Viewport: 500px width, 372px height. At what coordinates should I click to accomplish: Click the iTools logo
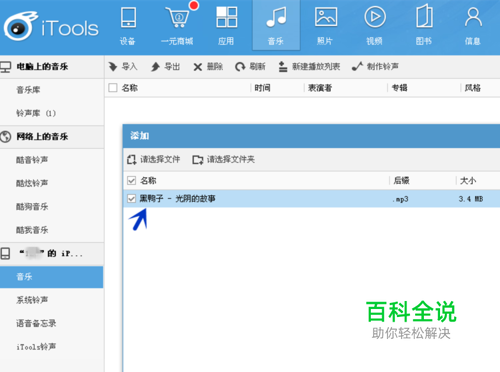point(52,27)
